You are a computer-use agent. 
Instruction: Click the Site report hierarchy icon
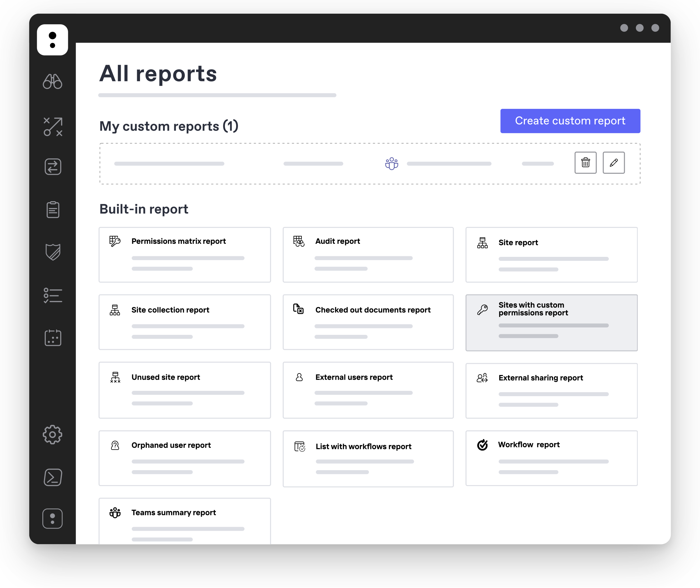(x=482, y=243)
